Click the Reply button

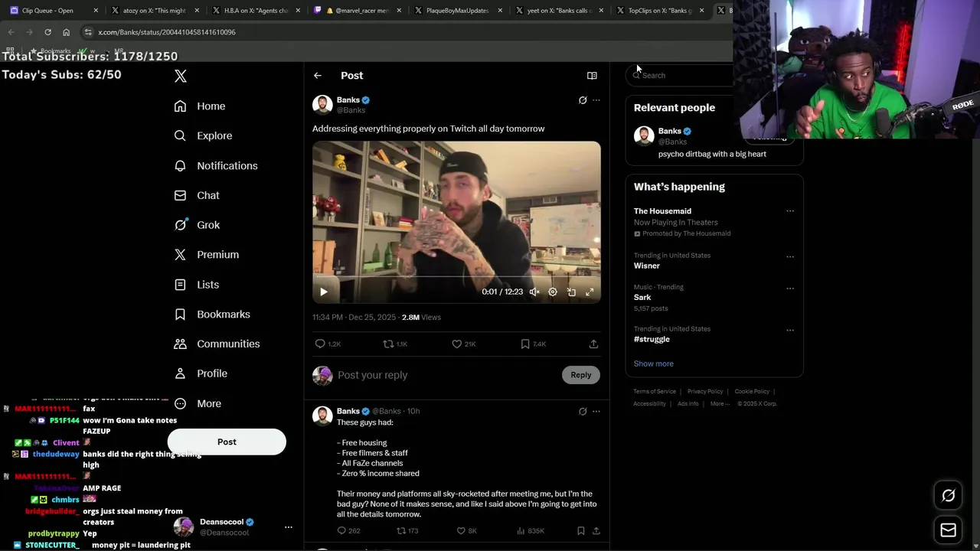(581, 375)
